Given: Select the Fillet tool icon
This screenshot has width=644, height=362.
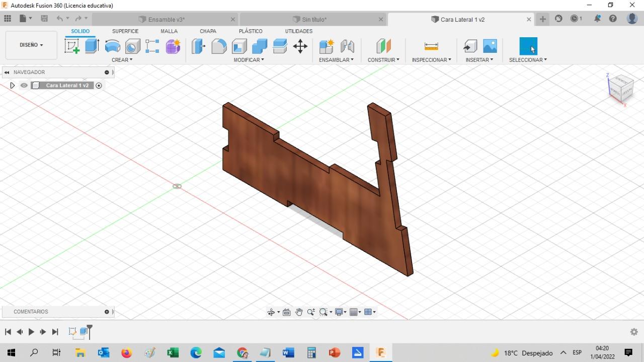Looking at the screenshot, I should (219, 46).
